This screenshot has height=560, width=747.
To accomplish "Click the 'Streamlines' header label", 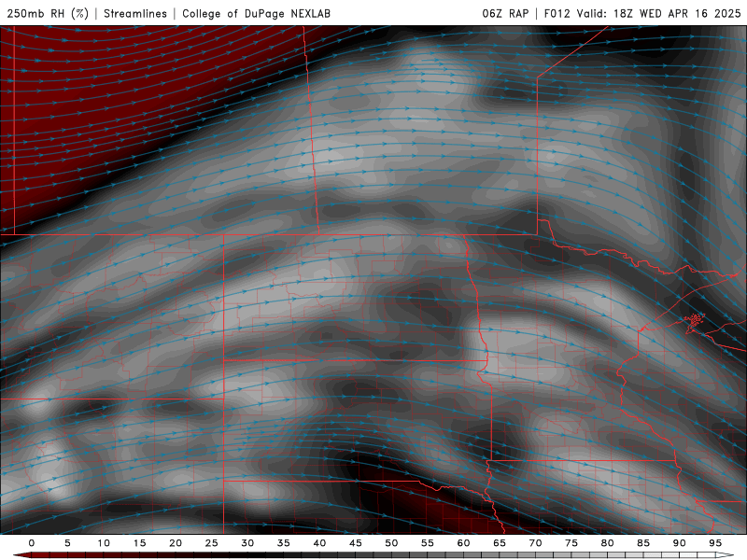I will click(x=135, y=13).
